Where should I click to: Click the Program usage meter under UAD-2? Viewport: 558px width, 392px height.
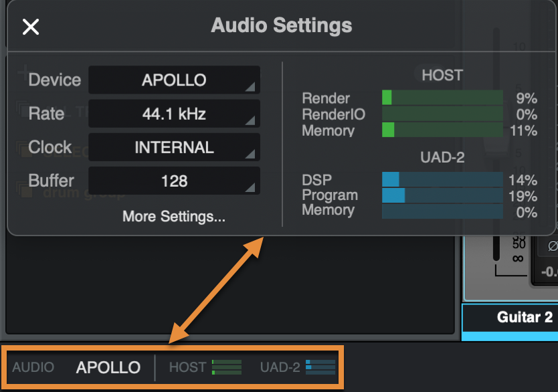click(x=442, y=195)
